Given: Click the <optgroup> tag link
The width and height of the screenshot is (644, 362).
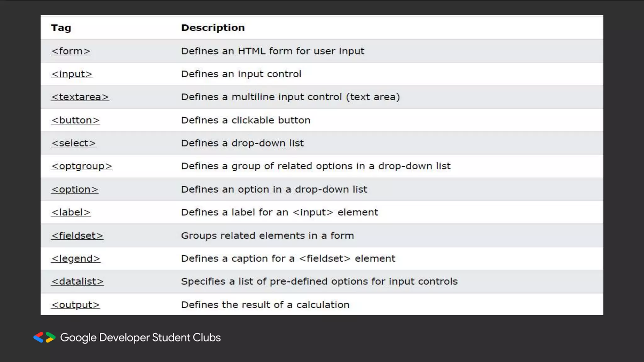Looking at the screenshot, I should click(x=81, y=166).
